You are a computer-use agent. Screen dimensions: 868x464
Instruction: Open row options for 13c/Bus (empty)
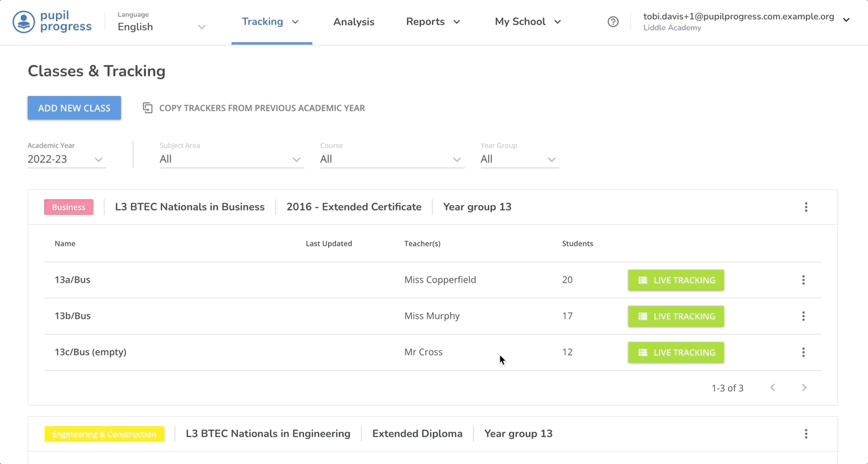804,352
